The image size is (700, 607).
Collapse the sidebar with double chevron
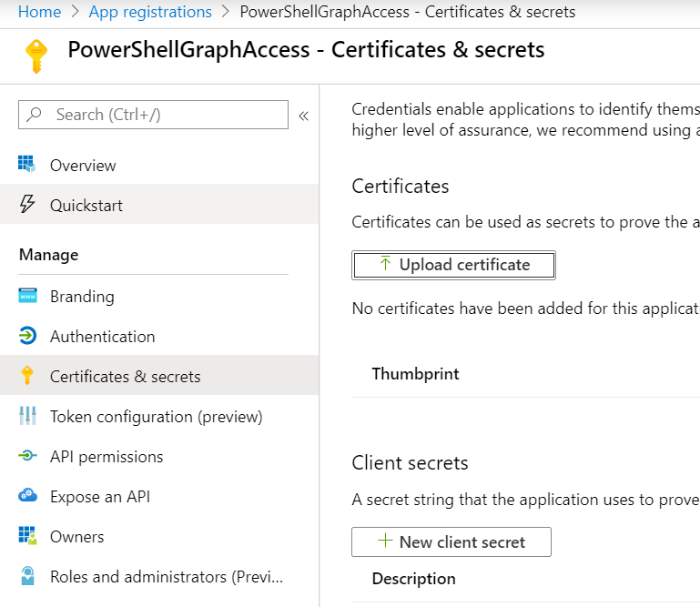tap(303, 116)
